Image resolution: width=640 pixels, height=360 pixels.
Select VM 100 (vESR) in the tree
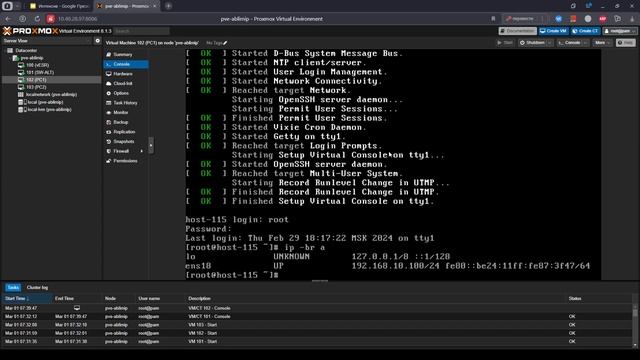(x=38, y=65)
